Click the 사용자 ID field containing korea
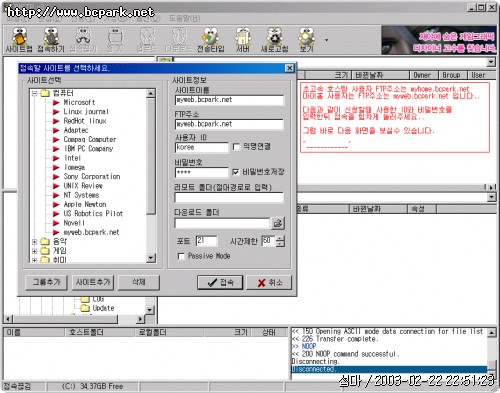500x393 pixels. 202,147
